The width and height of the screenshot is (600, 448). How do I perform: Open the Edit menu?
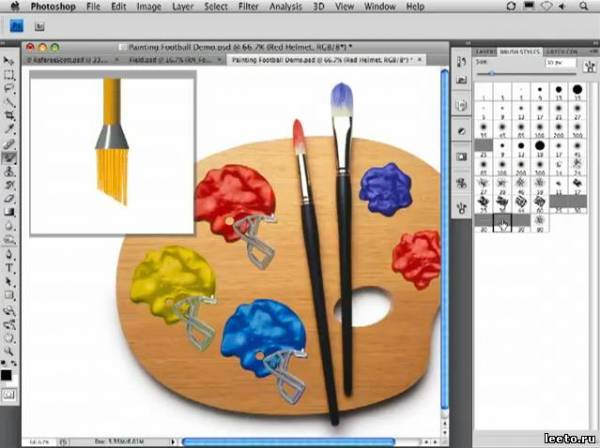pyautogui.click(x=119, y=7)
